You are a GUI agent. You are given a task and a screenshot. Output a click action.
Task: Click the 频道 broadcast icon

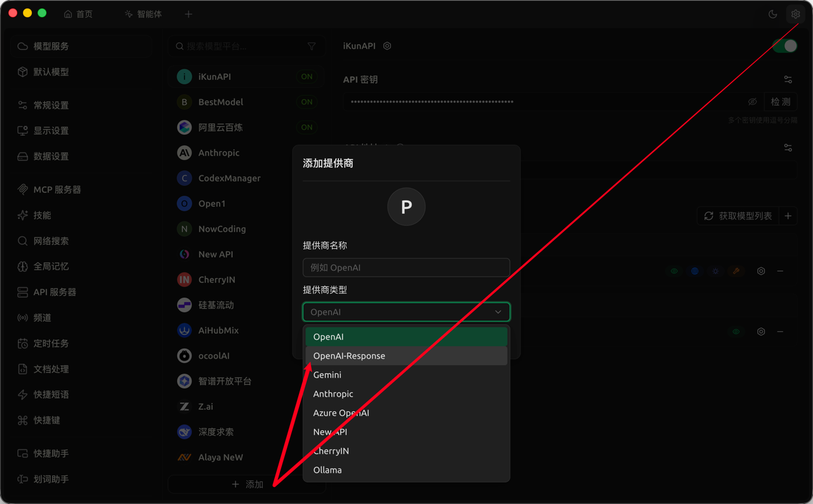tap(23, 318)
